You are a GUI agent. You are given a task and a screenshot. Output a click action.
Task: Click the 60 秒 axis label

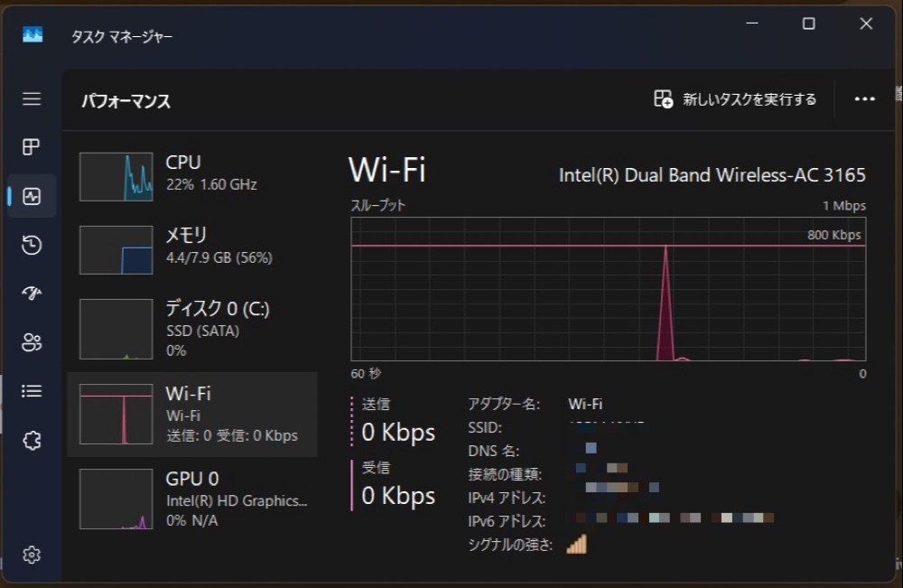click(366, 373)
